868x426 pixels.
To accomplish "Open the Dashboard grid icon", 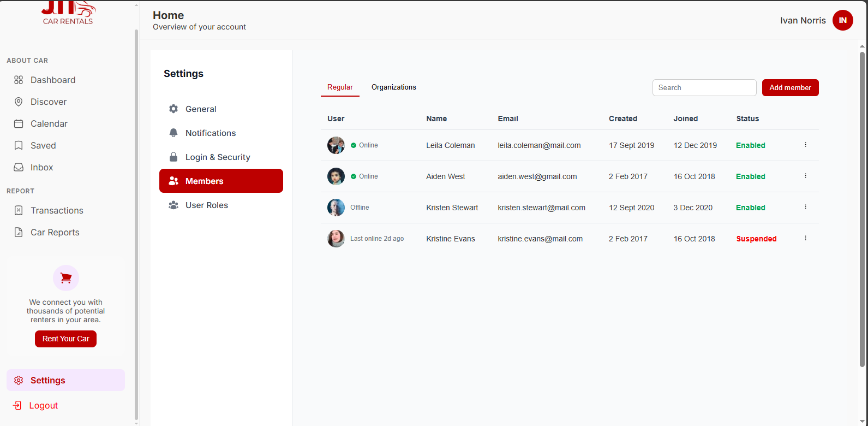I will (19, 80).
